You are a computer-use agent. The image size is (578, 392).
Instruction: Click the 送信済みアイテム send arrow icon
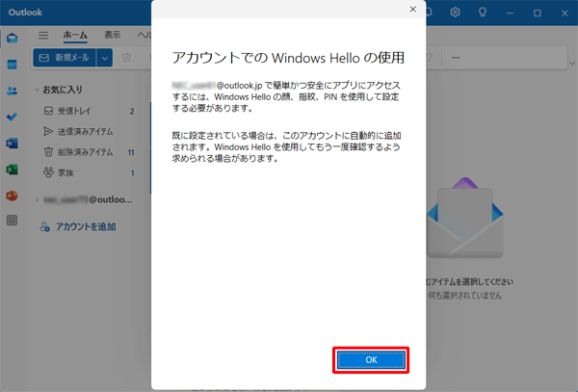click(x=48, y=132)
